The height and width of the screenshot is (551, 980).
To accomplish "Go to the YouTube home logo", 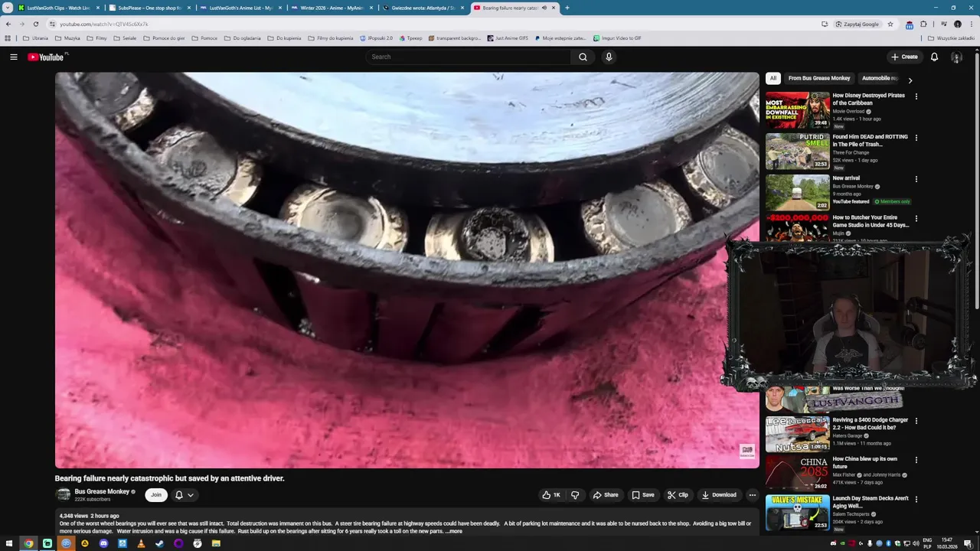I will 47,57.
